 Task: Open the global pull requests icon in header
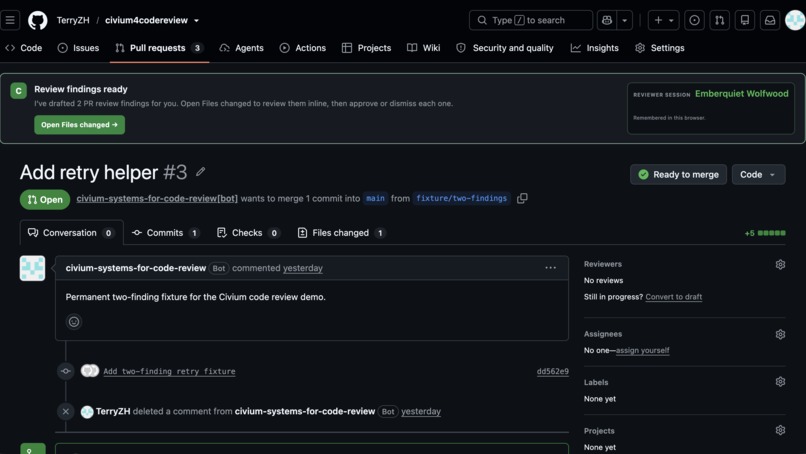tap(720, 20)
